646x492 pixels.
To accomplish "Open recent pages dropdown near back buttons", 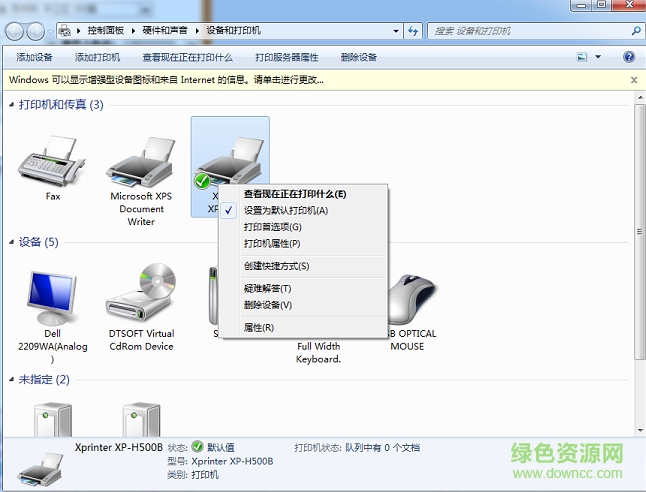I will [x=50, y=31].
